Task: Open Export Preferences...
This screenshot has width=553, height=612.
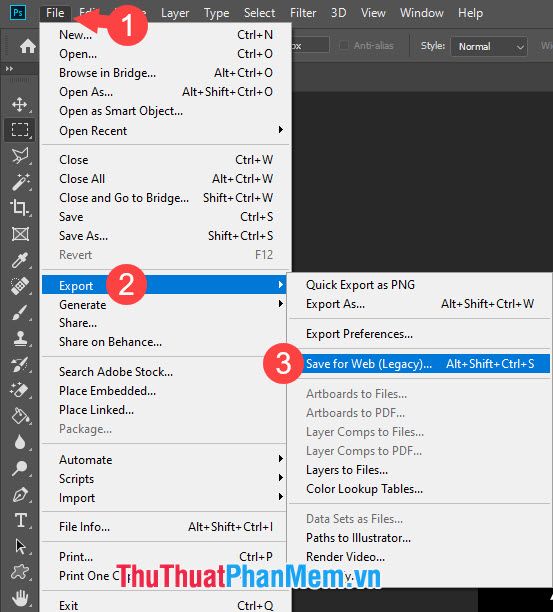Action: tap(420, 334)
